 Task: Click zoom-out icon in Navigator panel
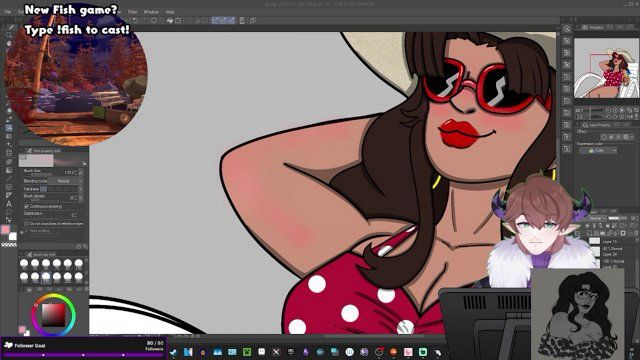click(609, 110)
